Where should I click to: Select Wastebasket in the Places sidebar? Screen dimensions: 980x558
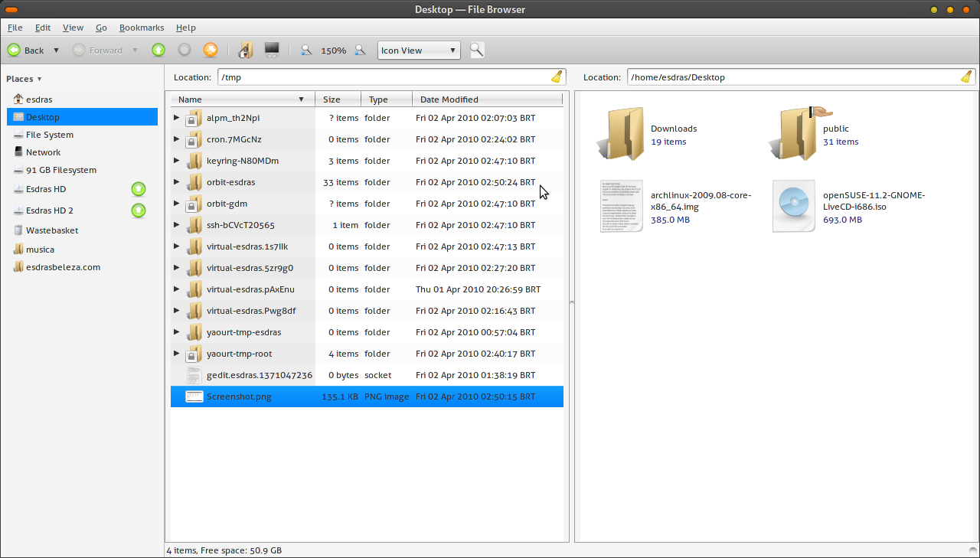point(51,230)
